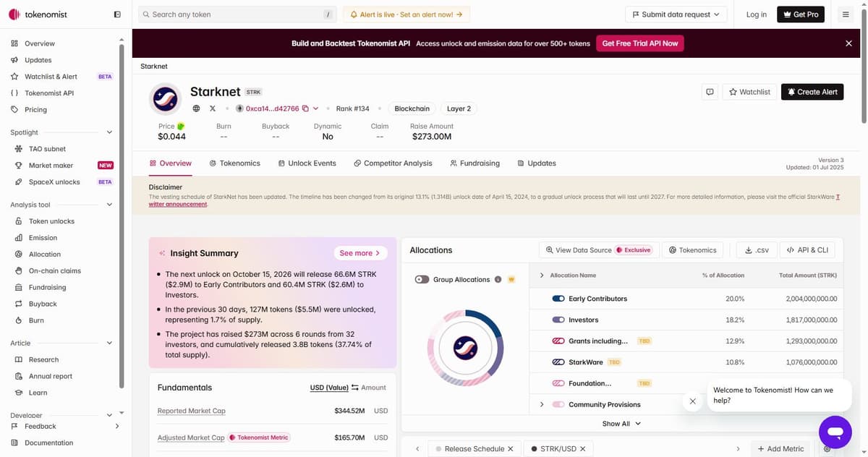Click the Tokenomist logo
Image resolution: width=868 pixels, height=457 pixels.
coord(39,14)
